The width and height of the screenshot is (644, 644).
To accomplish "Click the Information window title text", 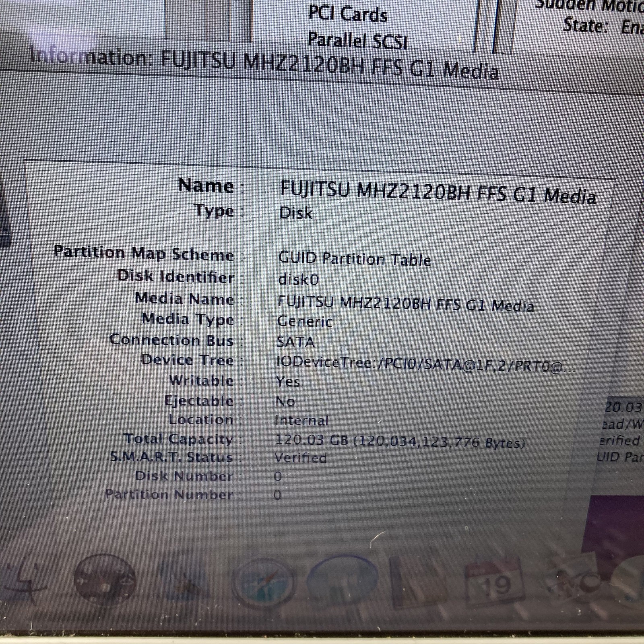I will point(264,64).
